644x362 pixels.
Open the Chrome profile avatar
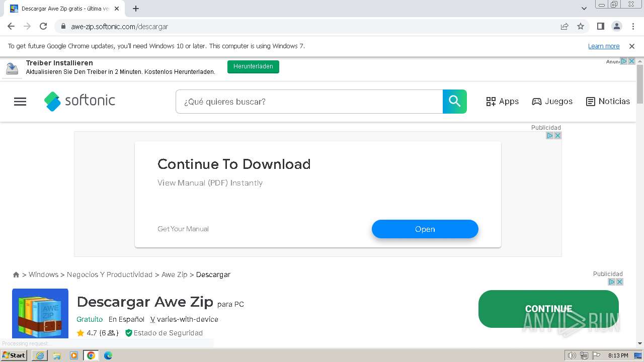[x=617, y=26]
